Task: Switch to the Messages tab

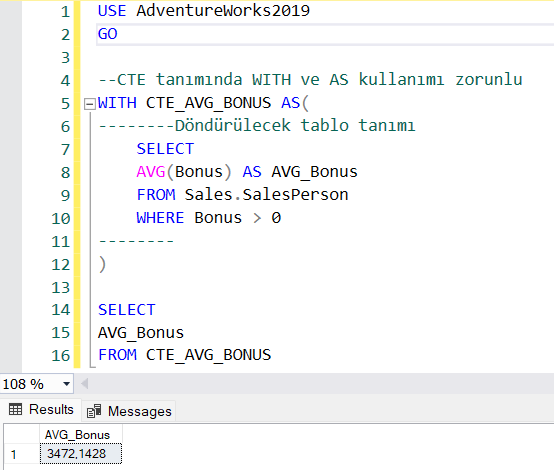Action: click(129, 411)
